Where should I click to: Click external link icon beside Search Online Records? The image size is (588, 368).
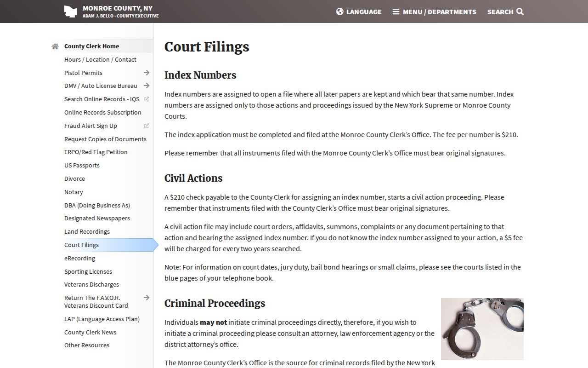point(147,99)
